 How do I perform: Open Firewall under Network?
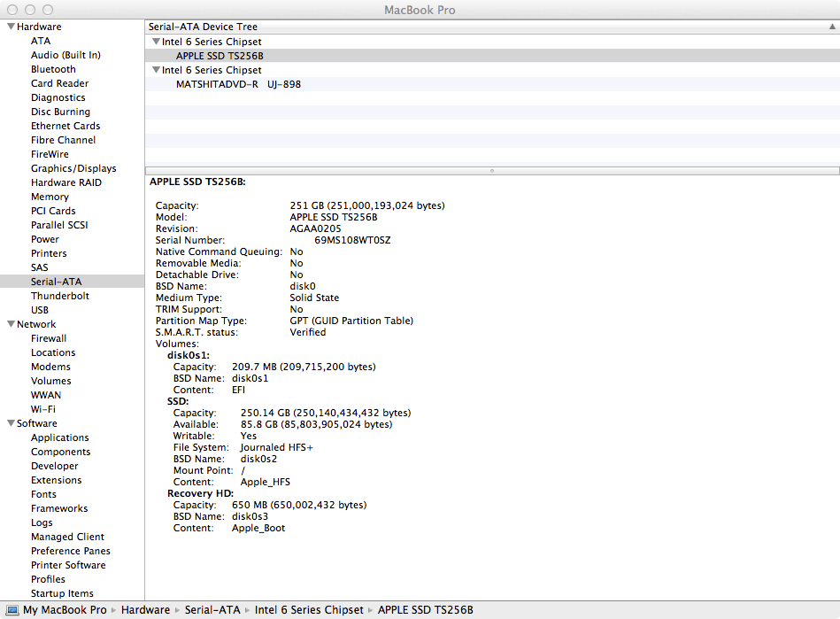click(x=49, y=338)
